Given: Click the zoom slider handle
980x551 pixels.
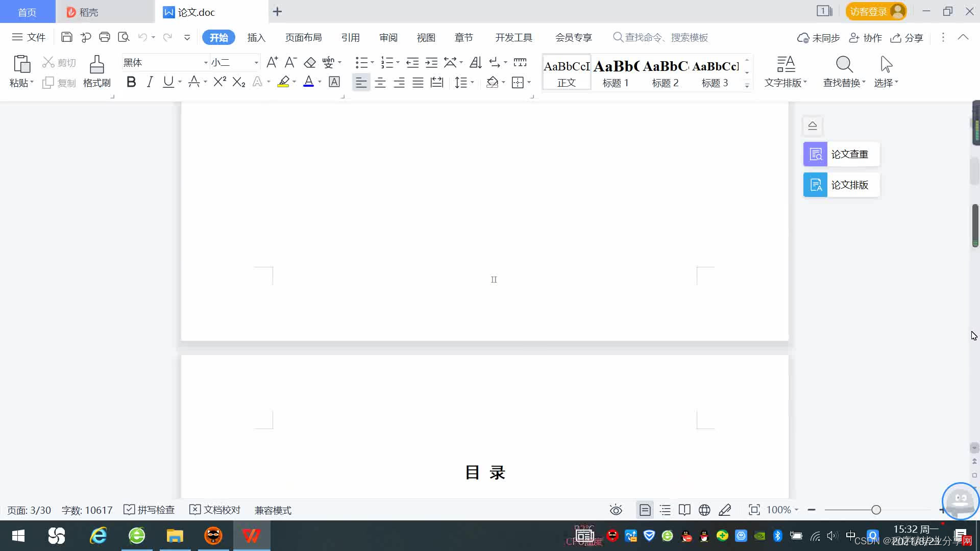Looking at the screenshot, I should click(876, 510).
